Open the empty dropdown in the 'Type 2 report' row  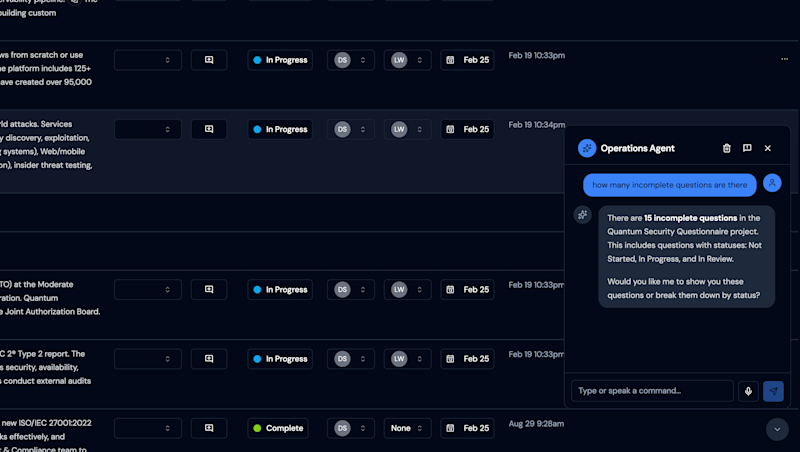[148, 359]
